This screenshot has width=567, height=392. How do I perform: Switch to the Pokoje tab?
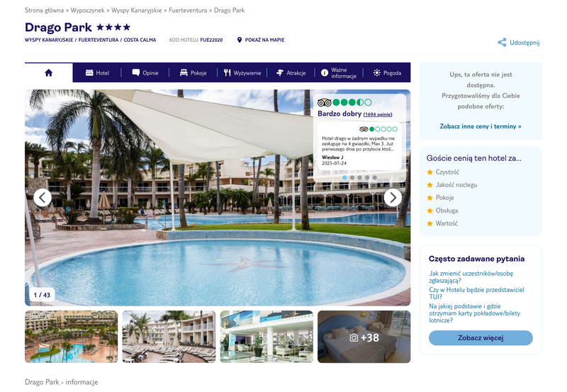point(193,73)
